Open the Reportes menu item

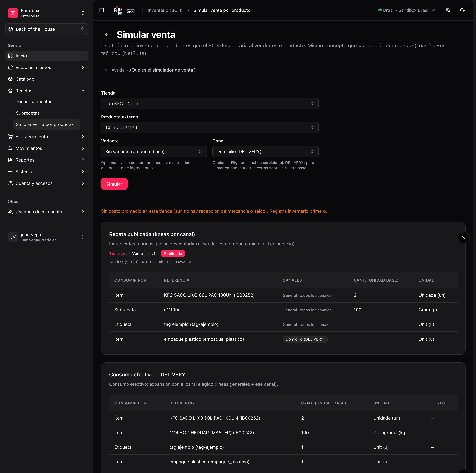click(47, 160)
